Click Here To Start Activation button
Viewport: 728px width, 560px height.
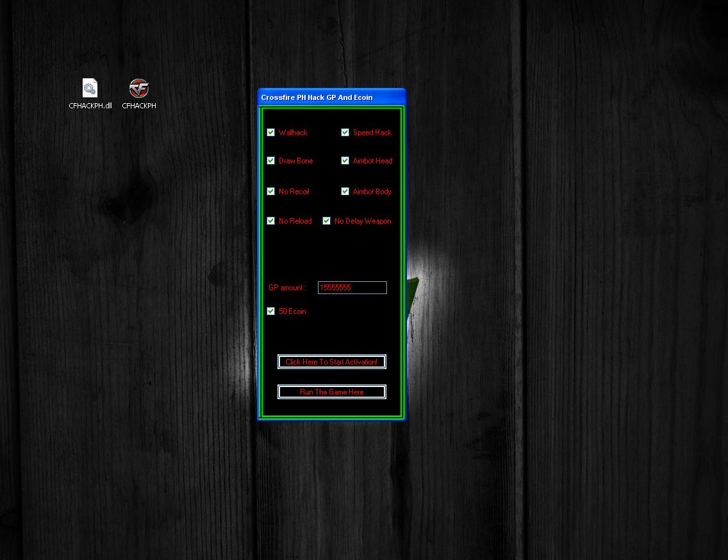tap(331, 362)
